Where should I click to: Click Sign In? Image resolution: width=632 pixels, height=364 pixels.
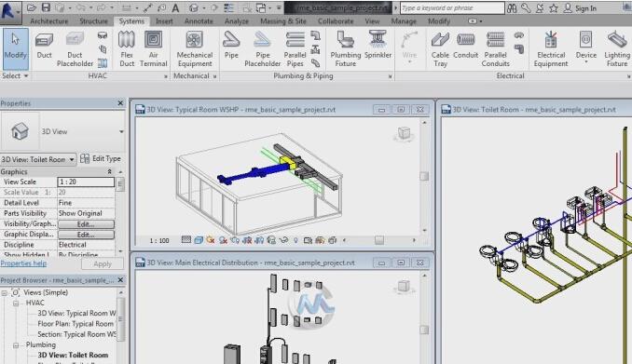pyautogui.click(x=585, y=8)
